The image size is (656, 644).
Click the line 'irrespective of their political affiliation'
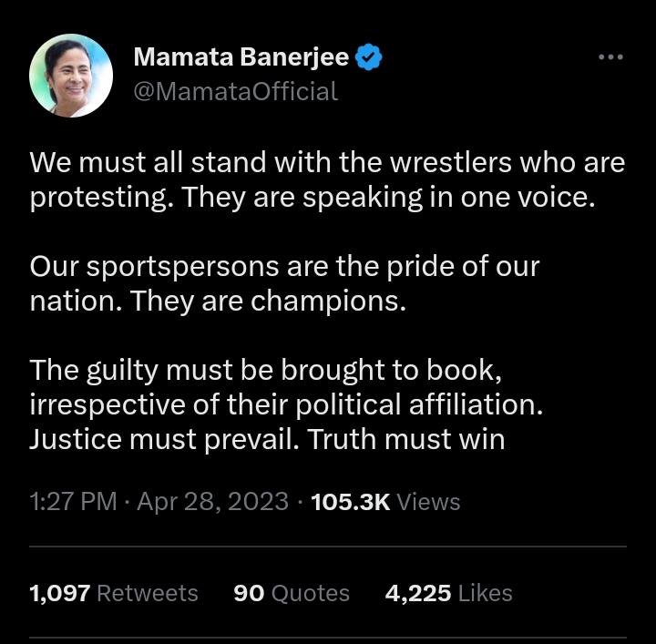coord(286,405)
